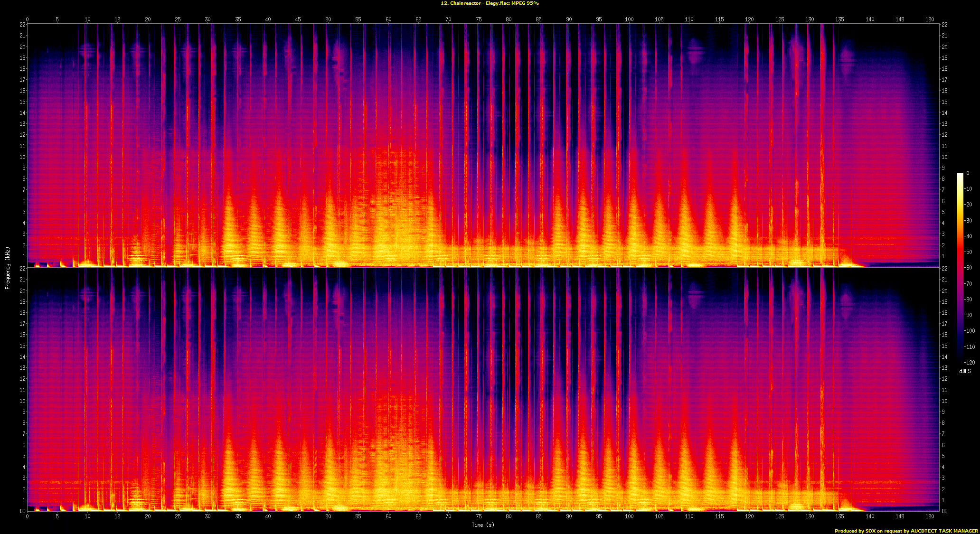Click the 75 second marker on top time axis

pyautogui.click(x=479, y=19)
